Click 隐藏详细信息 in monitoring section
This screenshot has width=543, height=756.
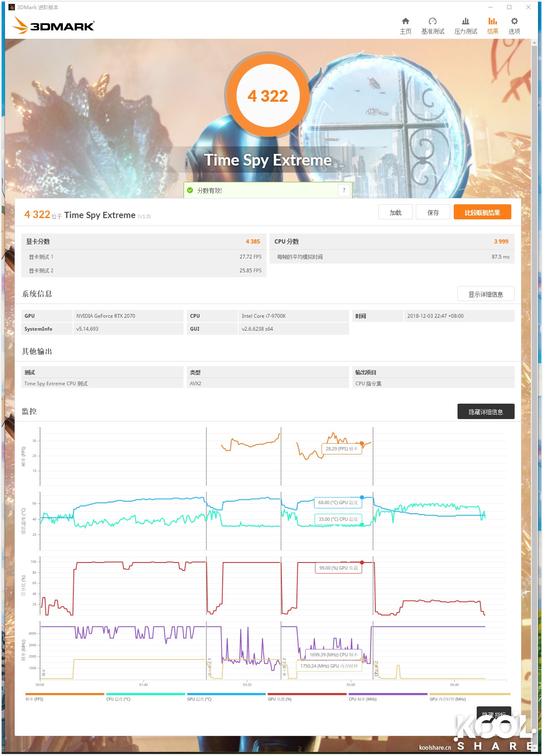coord(486,412)
